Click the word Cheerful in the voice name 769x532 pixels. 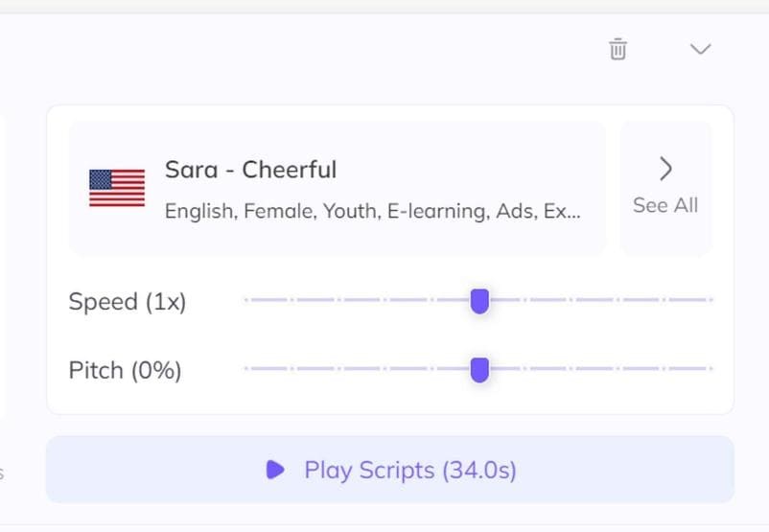289,170
